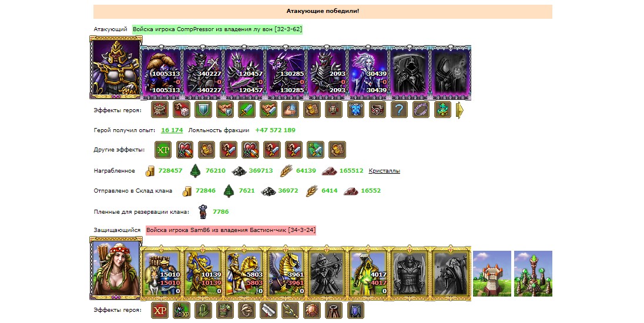644x323 pixels.
Task: Expand hero effects with the yellow arrow
Action: (x=460, y=110)
